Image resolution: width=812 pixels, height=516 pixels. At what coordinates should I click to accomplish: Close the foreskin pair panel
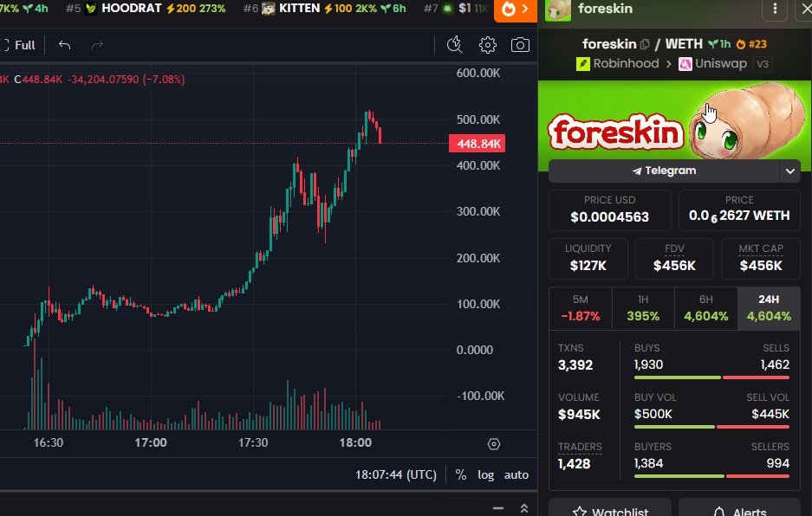805,9
